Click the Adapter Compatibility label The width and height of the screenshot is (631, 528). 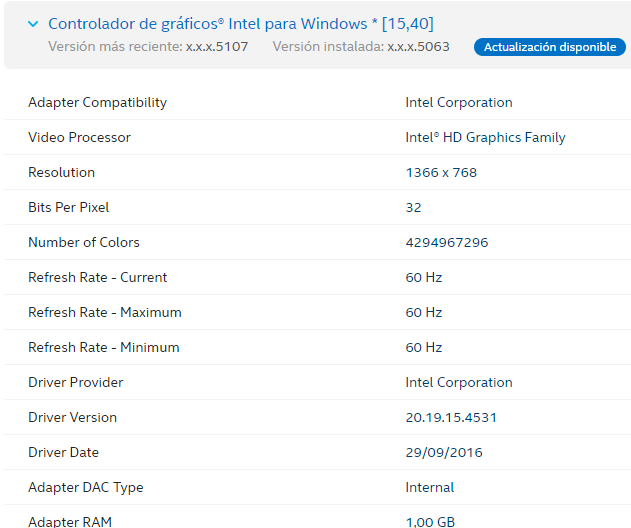pyautogui.click(x=97, y=102)
